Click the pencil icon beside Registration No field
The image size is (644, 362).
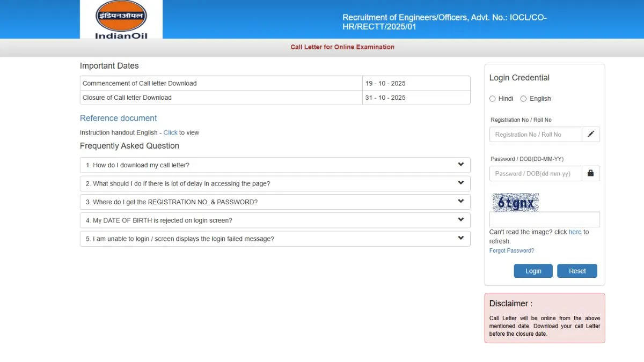pyautogui.click(x=591, y=134)
